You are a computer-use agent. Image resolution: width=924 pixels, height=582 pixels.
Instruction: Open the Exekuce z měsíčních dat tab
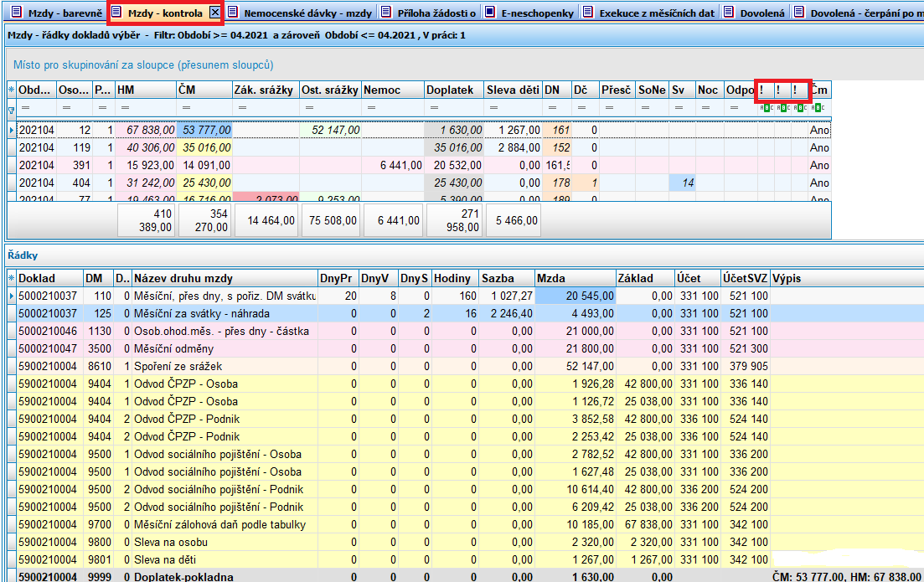click(656, 13)
